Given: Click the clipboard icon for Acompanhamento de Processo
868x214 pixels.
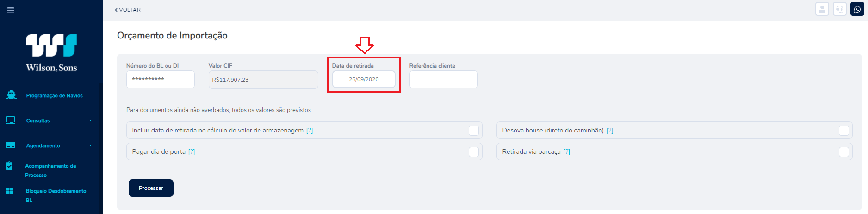Looking at the screenshot, I should pos(9,165).
